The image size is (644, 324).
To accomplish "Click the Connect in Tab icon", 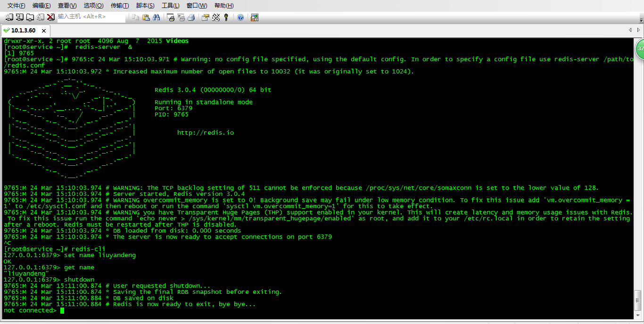I will click(x=30, y=17).
